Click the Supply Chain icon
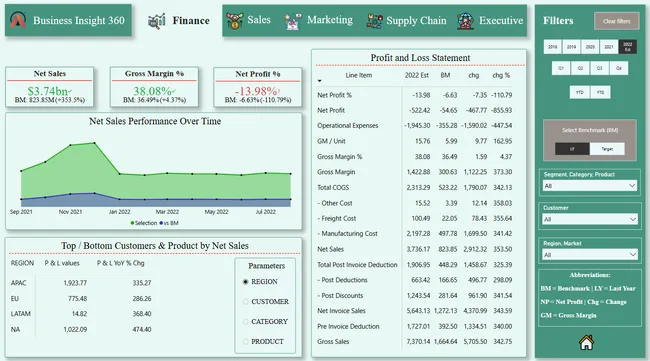The width and height of the screenshot is (650, 361). [375, 21]
